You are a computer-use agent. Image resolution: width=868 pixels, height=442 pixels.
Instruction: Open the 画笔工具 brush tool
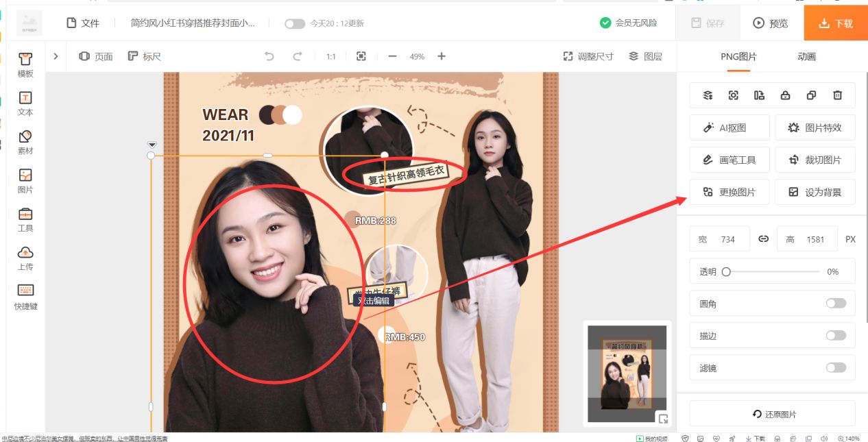click(x=729, y=159)
